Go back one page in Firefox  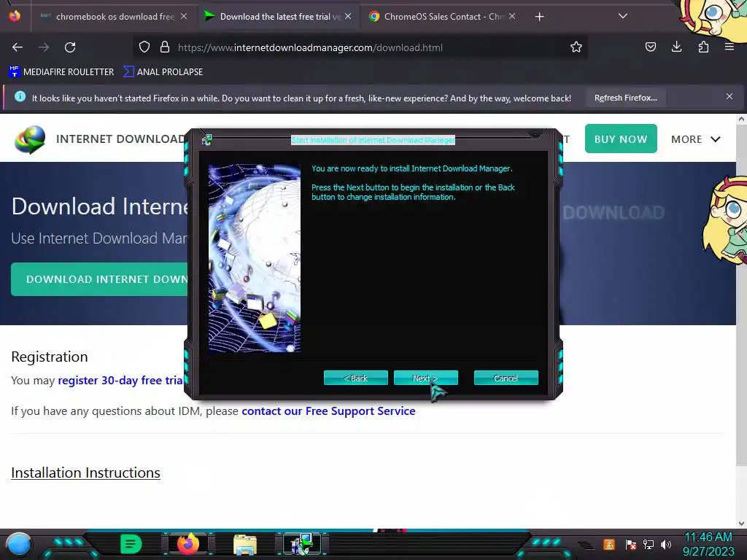[18, 47]
